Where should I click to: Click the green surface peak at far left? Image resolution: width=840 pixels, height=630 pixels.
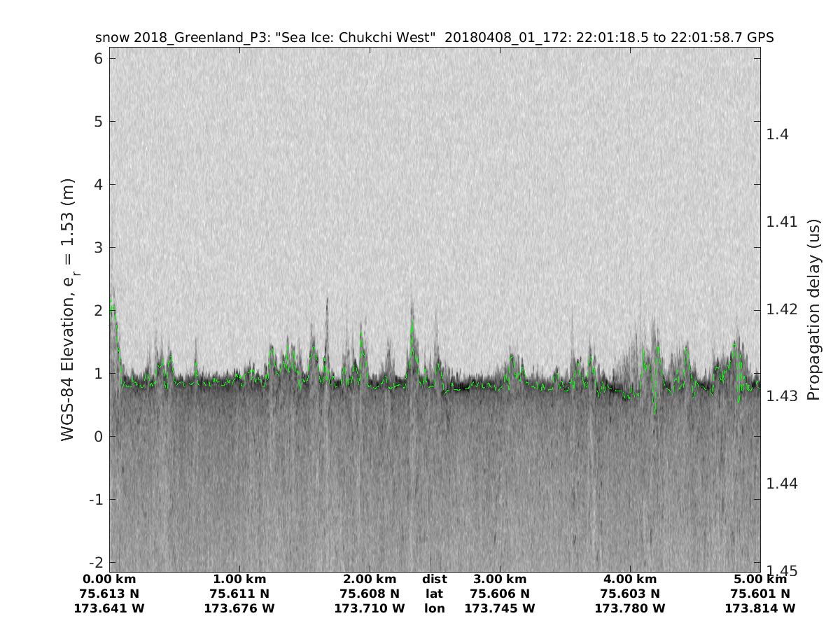[x=112, y=306]
